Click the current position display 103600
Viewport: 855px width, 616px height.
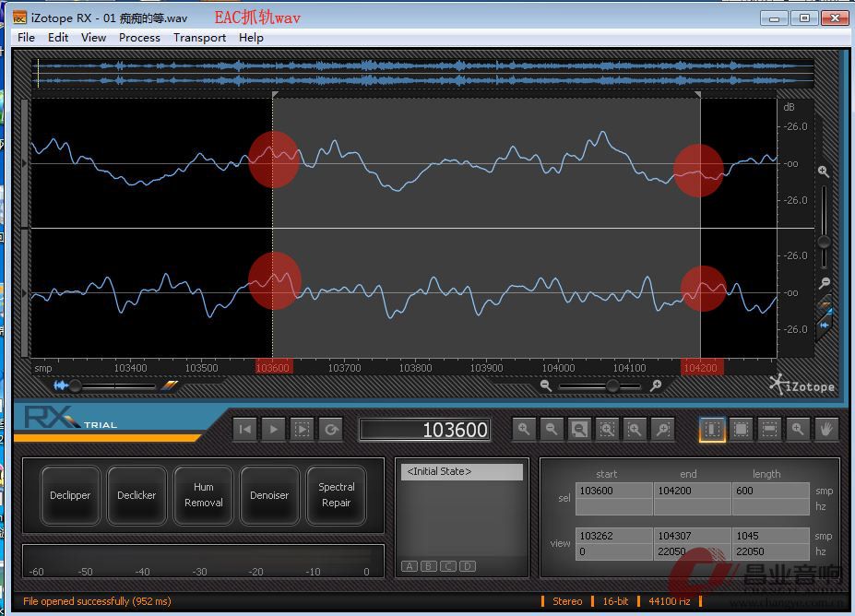pos(424,430)
